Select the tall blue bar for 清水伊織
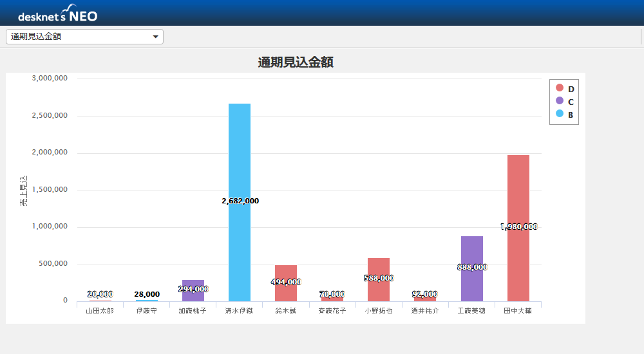 click(x=240, y=161)
